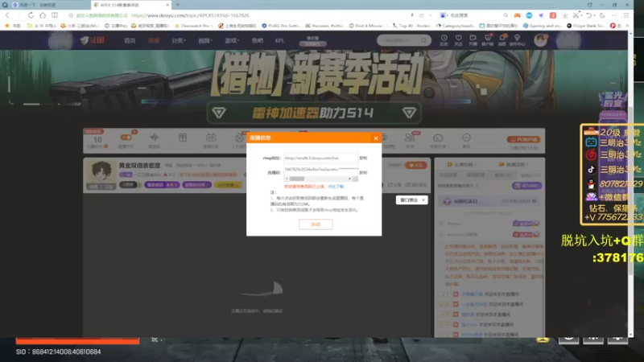Click the orange PC客户端 button

click(523, 139)
